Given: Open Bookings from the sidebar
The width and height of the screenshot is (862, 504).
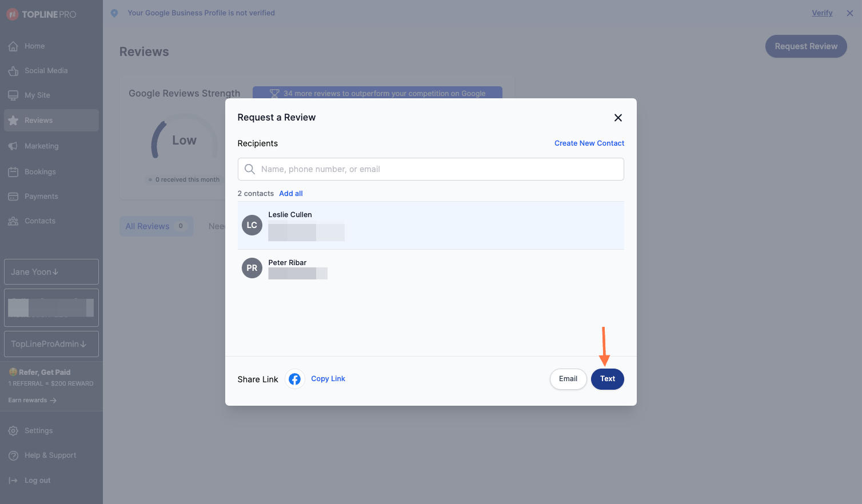Looking at the screenshot, I should [51, 172].
